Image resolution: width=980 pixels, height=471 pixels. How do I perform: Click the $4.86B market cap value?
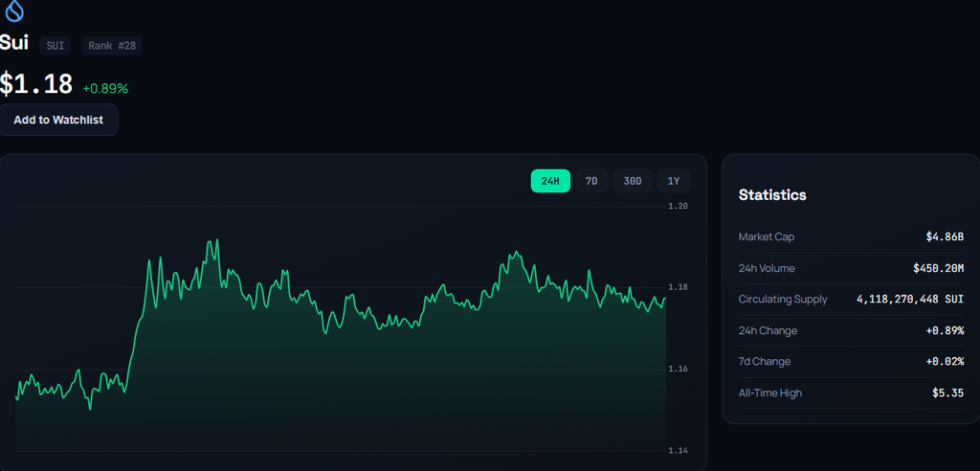(x=945, y=237)
